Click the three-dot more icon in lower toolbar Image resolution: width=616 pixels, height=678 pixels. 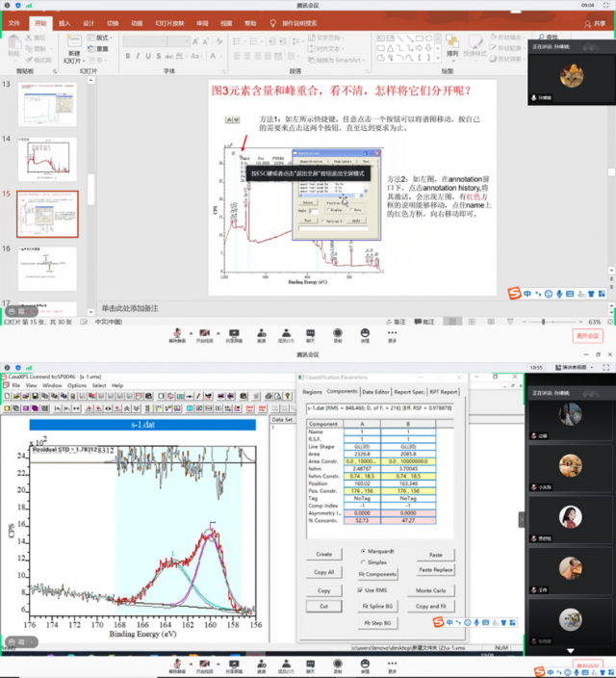pos(392,663)
